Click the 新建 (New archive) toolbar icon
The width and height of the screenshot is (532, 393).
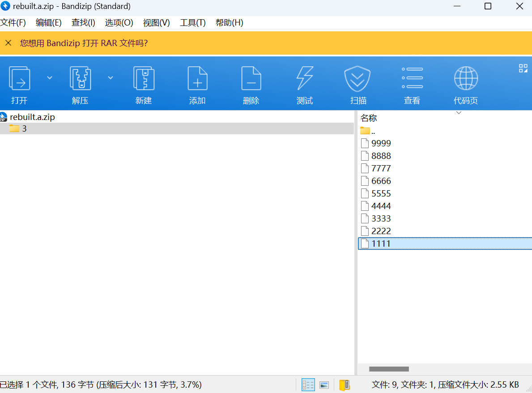[x=144, y=78]
